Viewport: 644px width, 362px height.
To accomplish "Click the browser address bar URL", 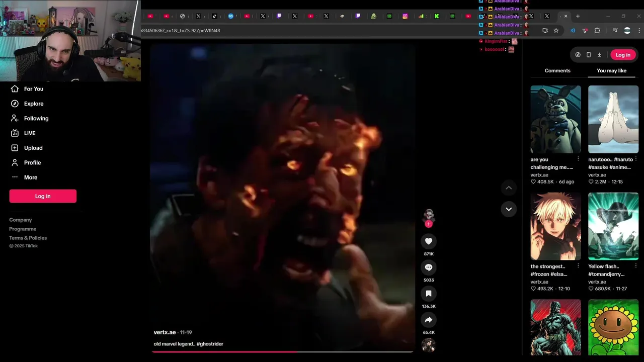I will click(x=181, y=31).
